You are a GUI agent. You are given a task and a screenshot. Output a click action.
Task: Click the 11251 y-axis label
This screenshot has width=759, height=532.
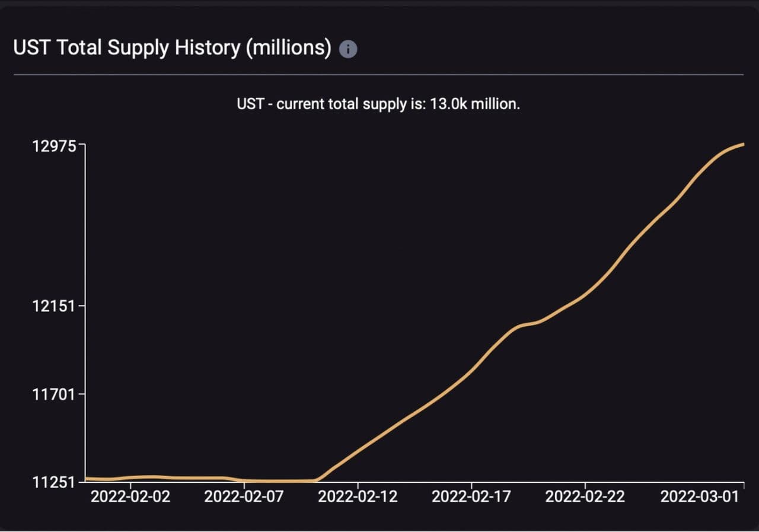[56, 482]
